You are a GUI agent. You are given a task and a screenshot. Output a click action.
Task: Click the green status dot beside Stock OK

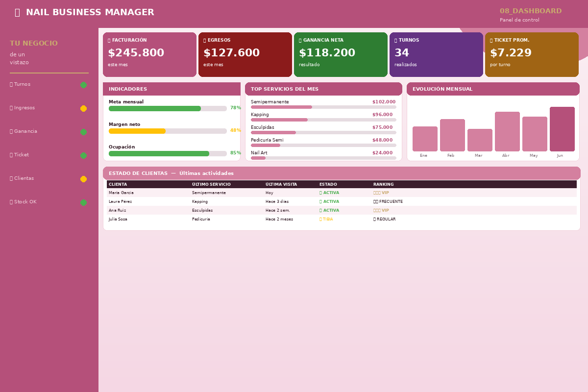pyautogui.click(x=83, y=202)
